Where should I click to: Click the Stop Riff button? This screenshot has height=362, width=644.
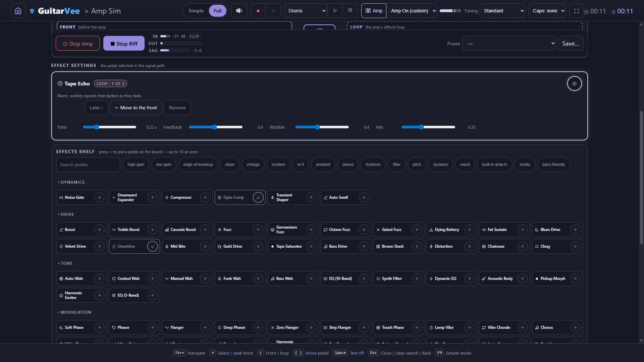[x=124, y=44]
